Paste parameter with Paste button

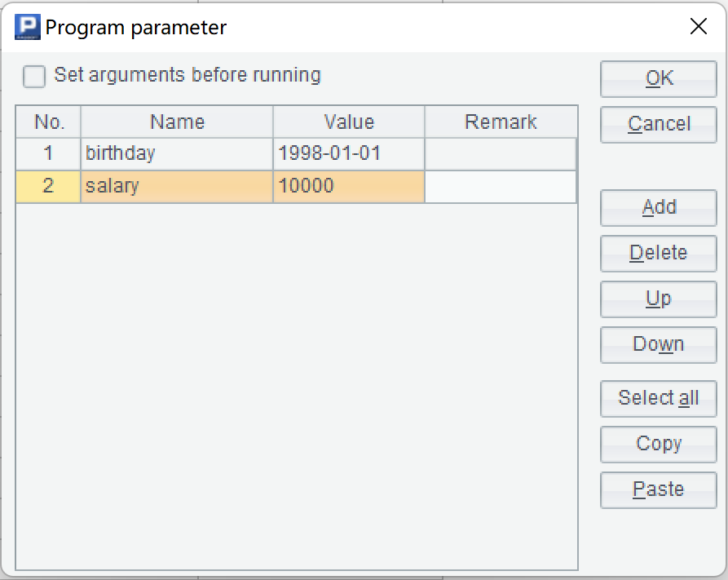pos(659,489)
